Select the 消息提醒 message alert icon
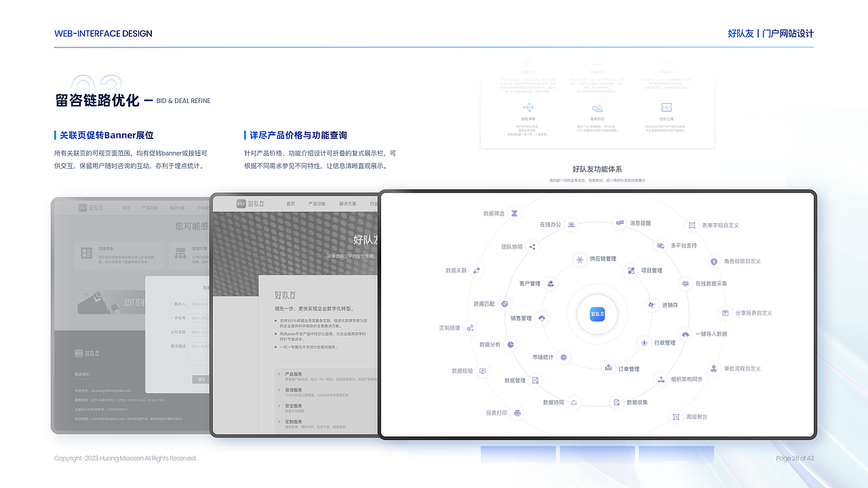 (620, 223)
